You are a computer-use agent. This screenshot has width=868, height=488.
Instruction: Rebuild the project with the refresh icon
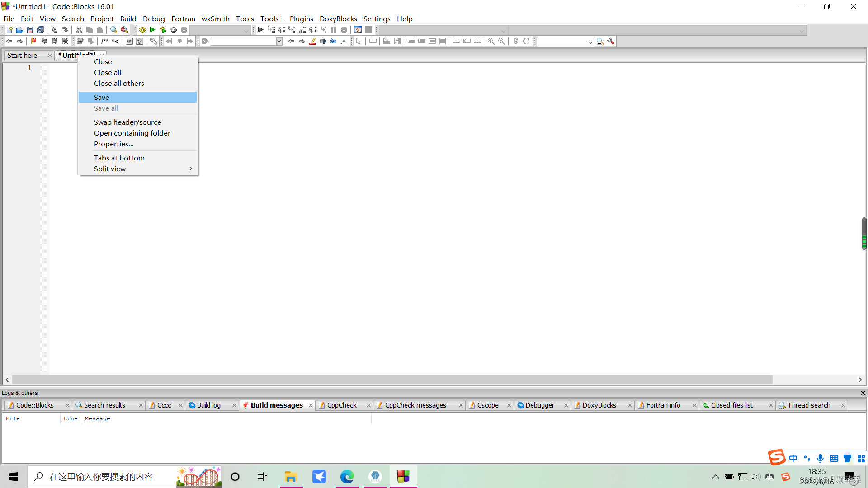[x=174, y=30]
